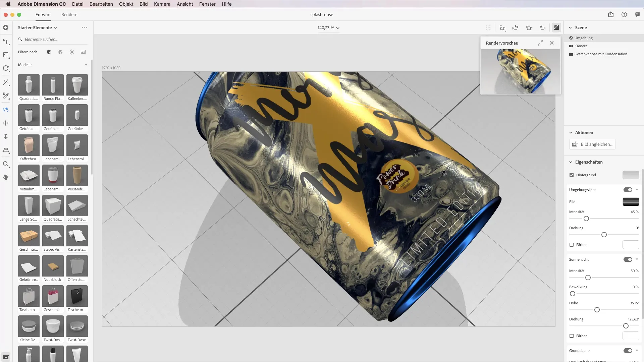
Task: Close the Rendervorschau panel
Action: click(552, 43)
